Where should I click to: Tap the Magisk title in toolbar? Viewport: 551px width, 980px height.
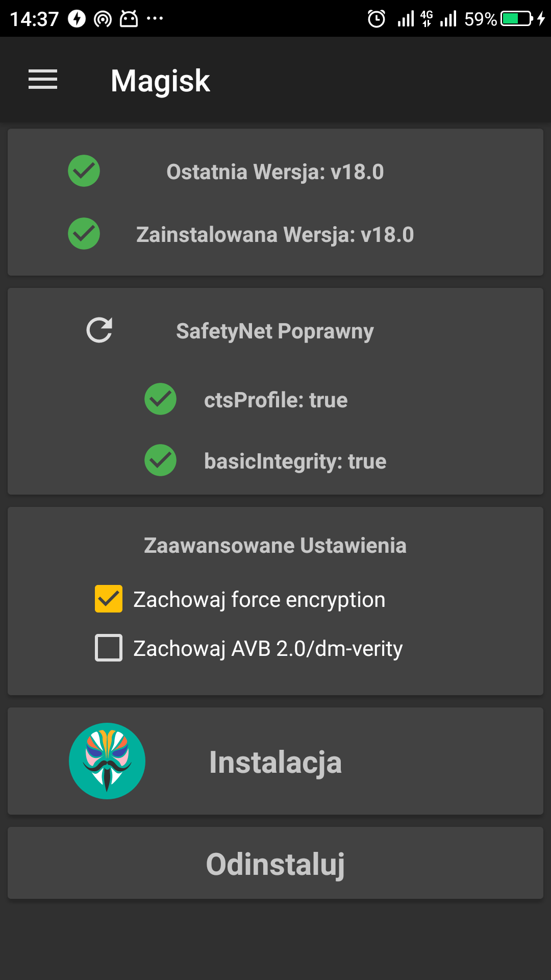click(160, 81)
